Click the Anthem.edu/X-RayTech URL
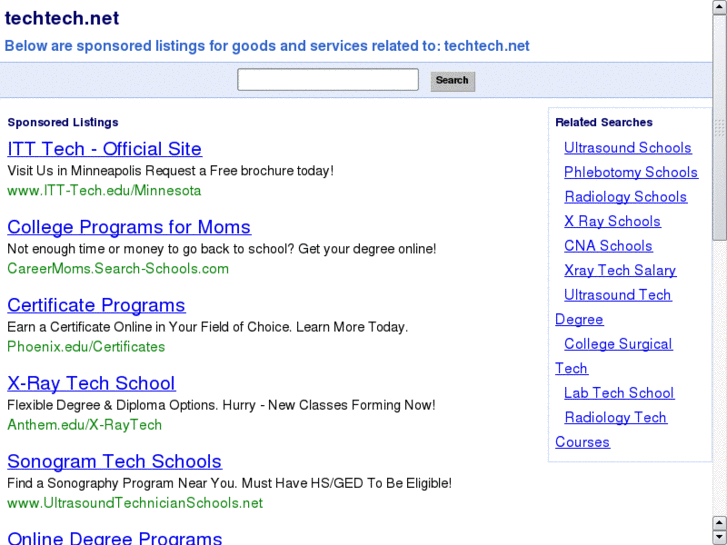Screen dimensions: 727x545 coord(84,424)
